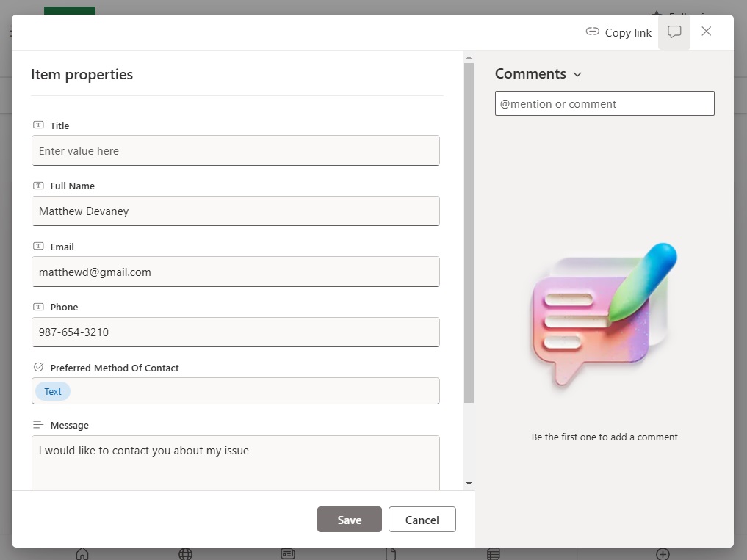Open the globe icon in bottom bar
The height and width of the screenshot is (560, 747).
pos(185,554)
